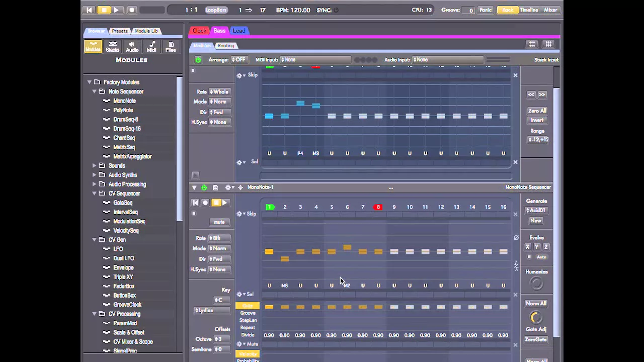Viewport: 644px width, 362px height.
Task: Open the Lydian scale dropdown
Action: click(213, 311)
